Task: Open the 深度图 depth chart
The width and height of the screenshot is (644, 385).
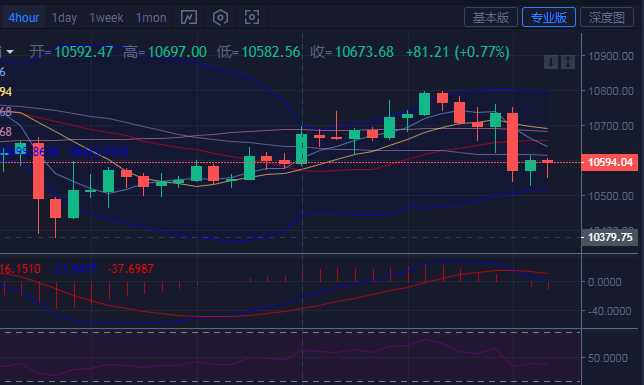Action: point(607,17)
